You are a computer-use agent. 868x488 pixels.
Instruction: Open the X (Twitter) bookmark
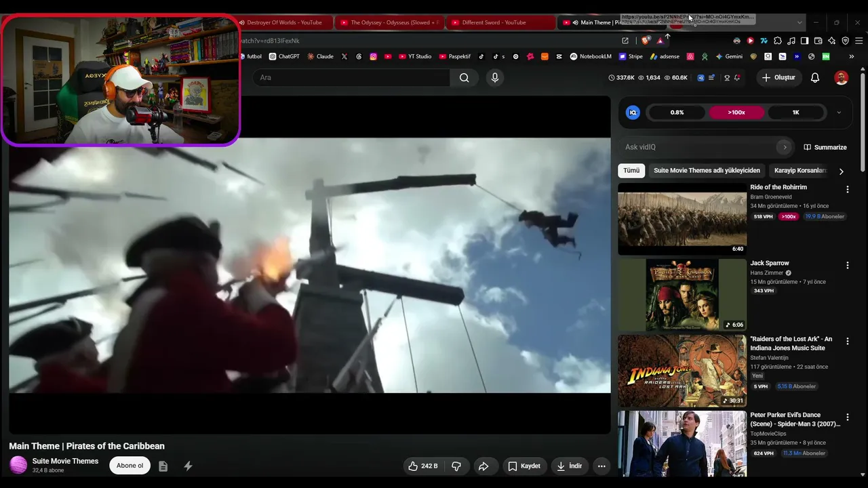point(344,57)
